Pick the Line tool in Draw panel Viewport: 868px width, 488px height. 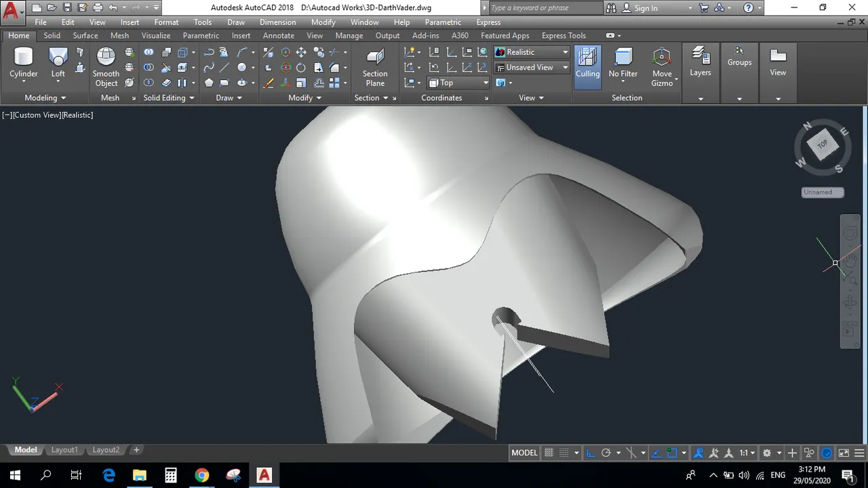click(x=224, y=67)
